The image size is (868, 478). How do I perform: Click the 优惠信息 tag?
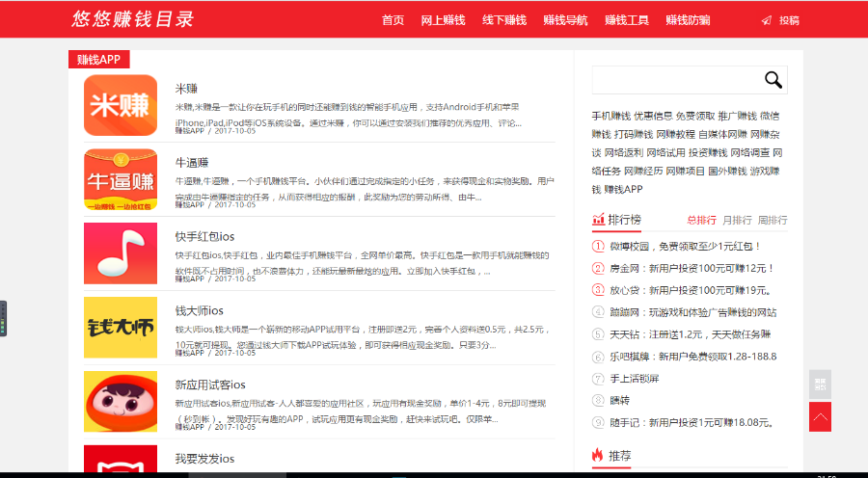click(653, 117)
